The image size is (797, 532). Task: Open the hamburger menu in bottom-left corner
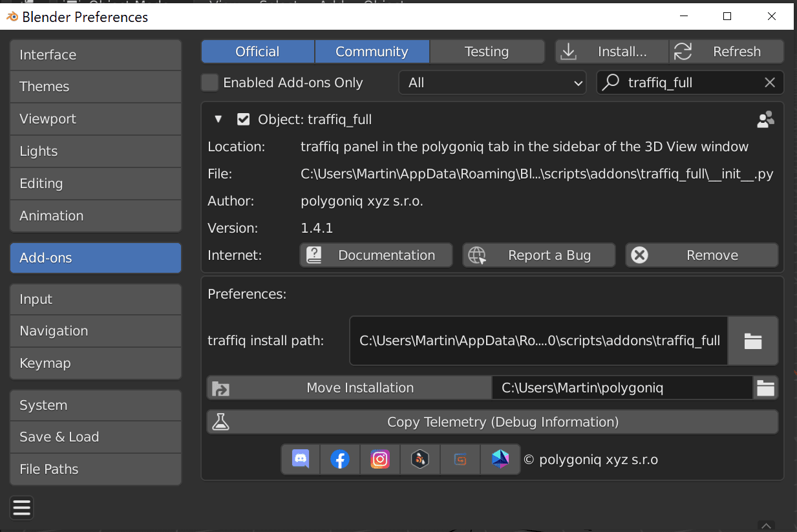(x=21, y=508)
